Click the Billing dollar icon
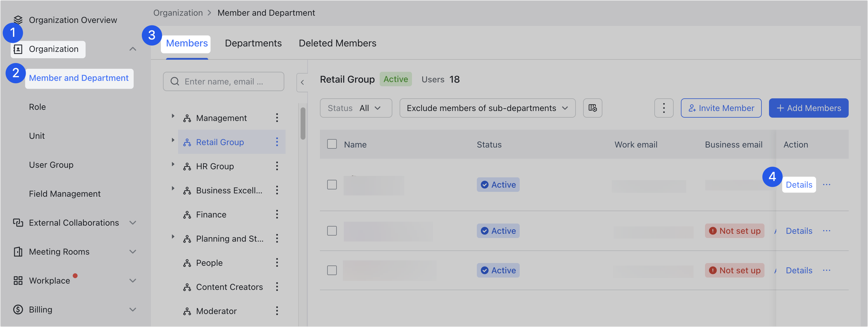Image resolution: width=868 pixels, height=327 pixels. 18,309
